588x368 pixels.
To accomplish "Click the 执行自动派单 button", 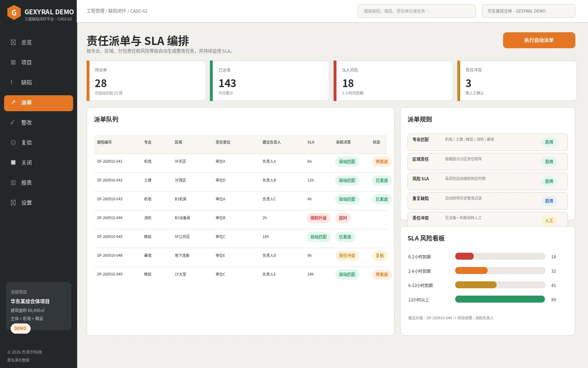I will [x=539, y=40].
